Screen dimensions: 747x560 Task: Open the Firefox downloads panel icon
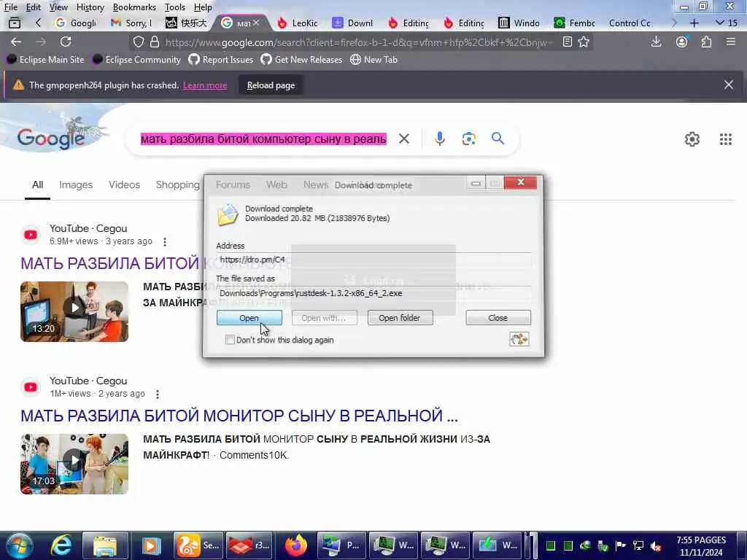click(656, 42)
